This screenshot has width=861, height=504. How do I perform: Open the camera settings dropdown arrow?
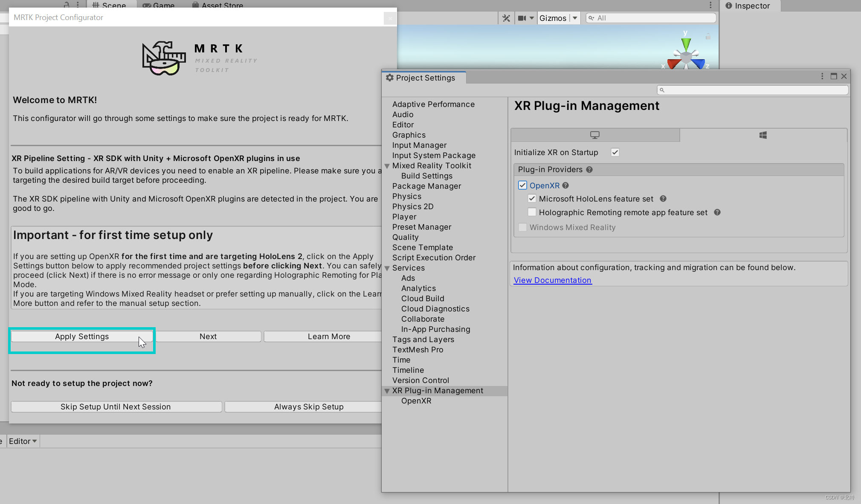[x=531, y=18]
